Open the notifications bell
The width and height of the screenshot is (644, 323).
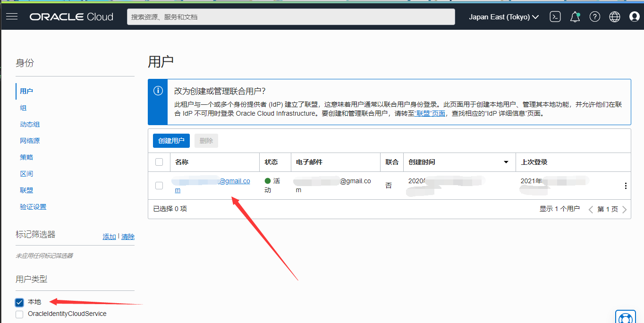[x=575, y=16]
